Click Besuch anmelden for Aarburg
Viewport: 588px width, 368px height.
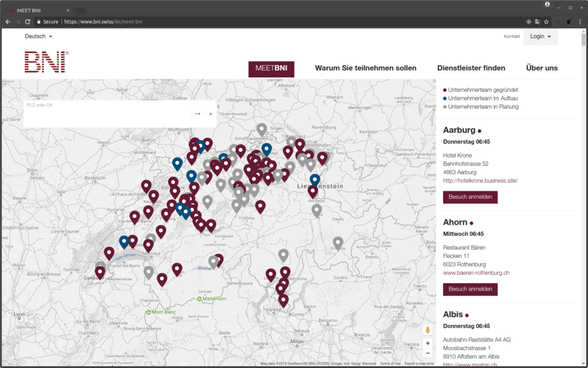point(470,197)
